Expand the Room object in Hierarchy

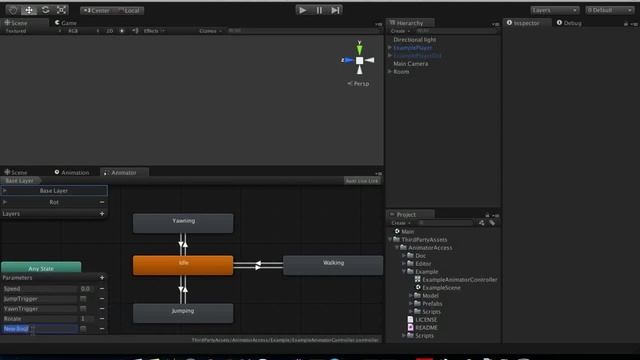tap(390, 71)
